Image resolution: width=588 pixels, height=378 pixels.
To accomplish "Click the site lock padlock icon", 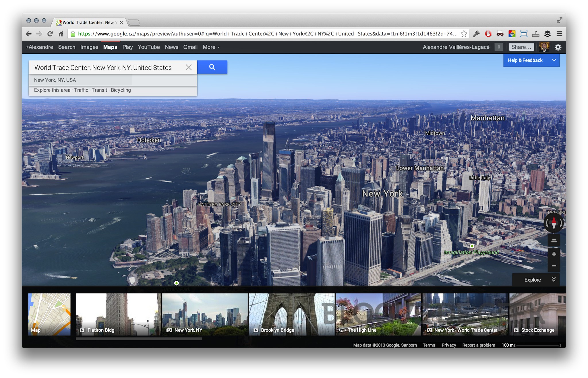I will pos(73,34).
